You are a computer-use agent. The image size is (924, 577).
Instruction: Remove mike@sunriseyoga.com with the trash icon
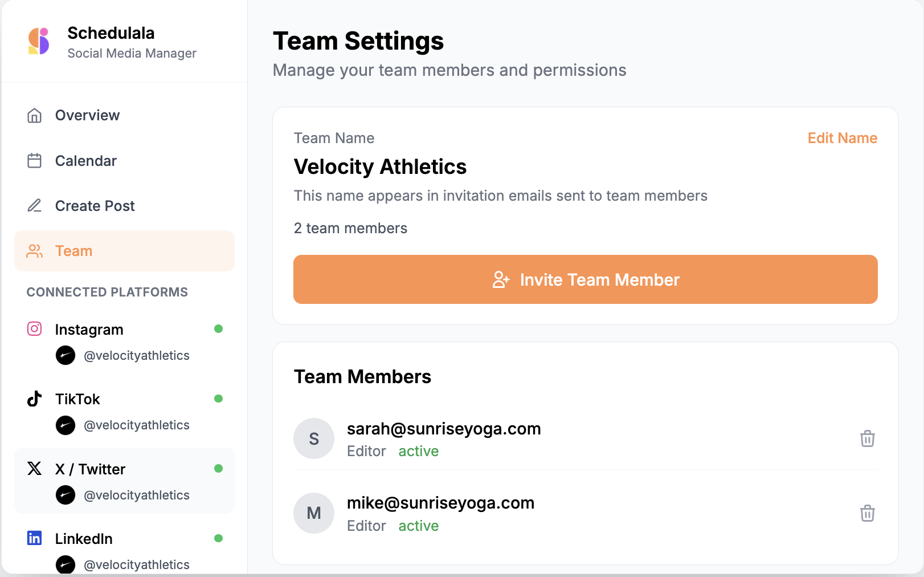[868, 513]
